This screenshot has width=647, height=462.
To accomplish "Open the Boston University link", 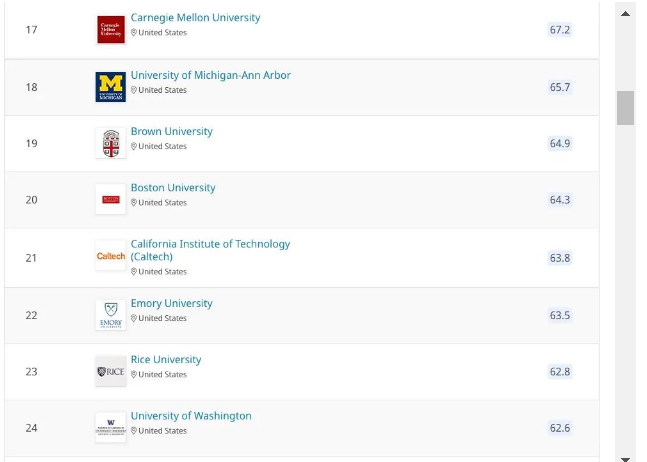I will coord(173,188).
